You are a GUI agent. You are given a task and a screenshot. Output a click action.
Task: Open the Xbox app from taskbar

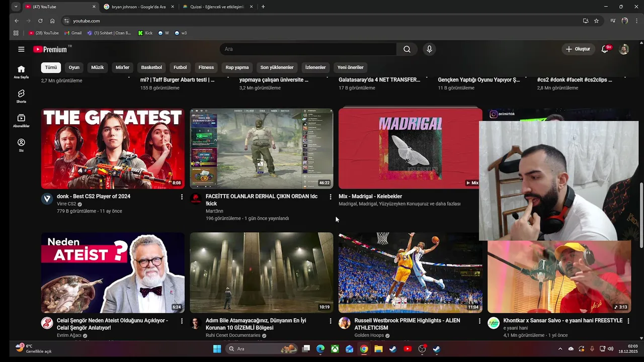[x=335, y=349]
